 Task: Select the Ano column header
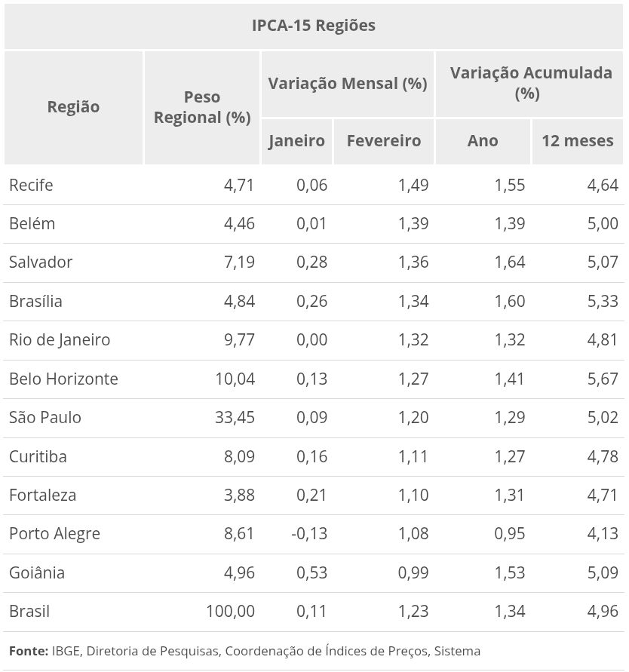tap(483, 141)
